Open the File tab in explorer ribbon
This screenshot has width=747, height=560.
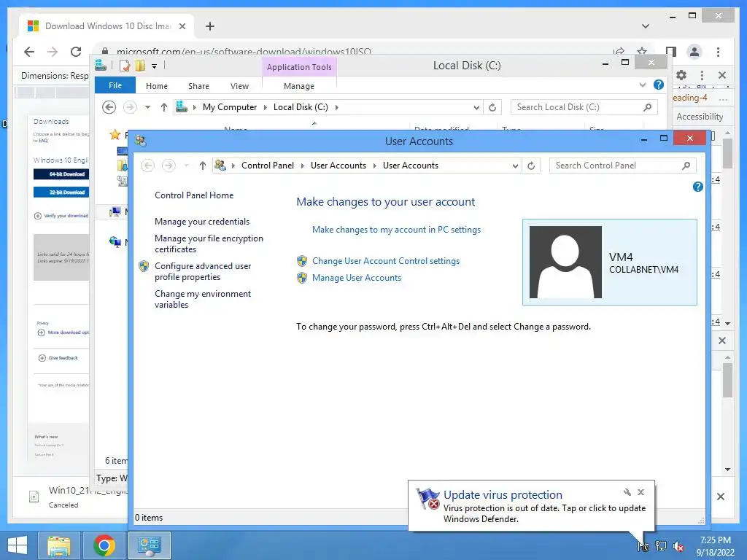(115, 86)
